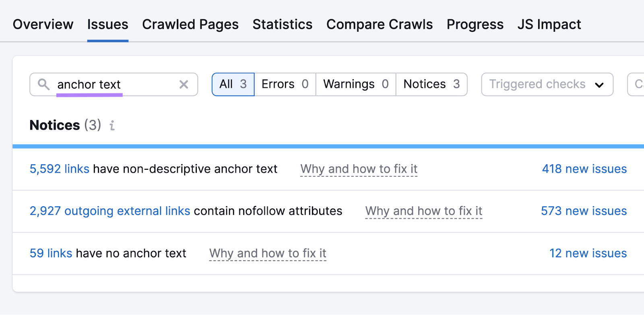Screen dimensions: 644x315
Task: Go to the Compare Crawls tab
Action: point(380,25)
